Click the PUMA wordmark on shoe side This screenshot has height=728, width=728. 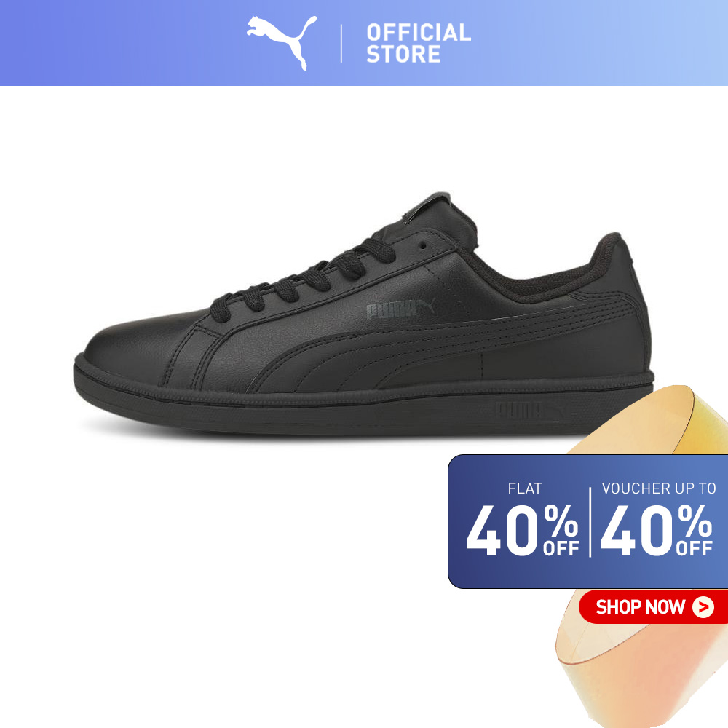400,309
